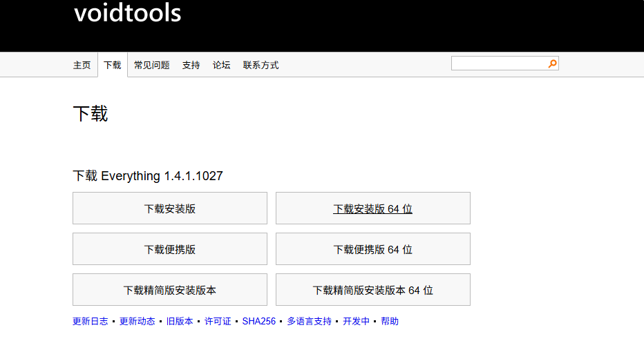Screen dimensions: 644x341
Task: Open the 许可证 link
Action: pyautogui.click(x=218, y=321)
